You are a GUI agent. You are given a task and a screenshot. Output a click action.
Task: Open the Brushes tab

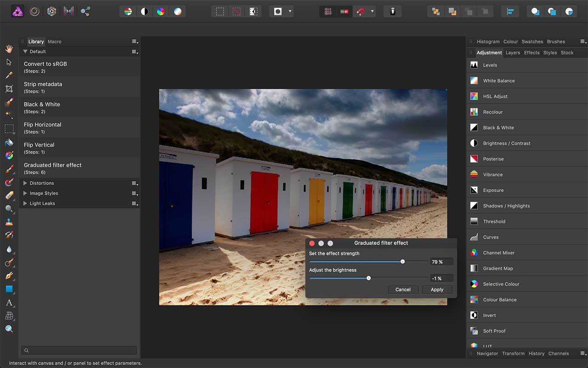(x=556, y=41)
